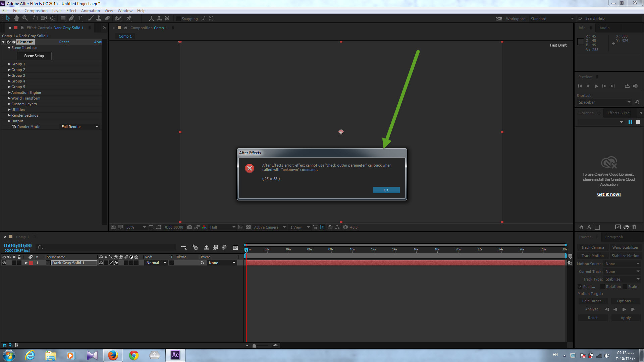Select the Unified Camera tool
Image resolution: width=644 pixels, height=362 pixels.
pos(44,18)
